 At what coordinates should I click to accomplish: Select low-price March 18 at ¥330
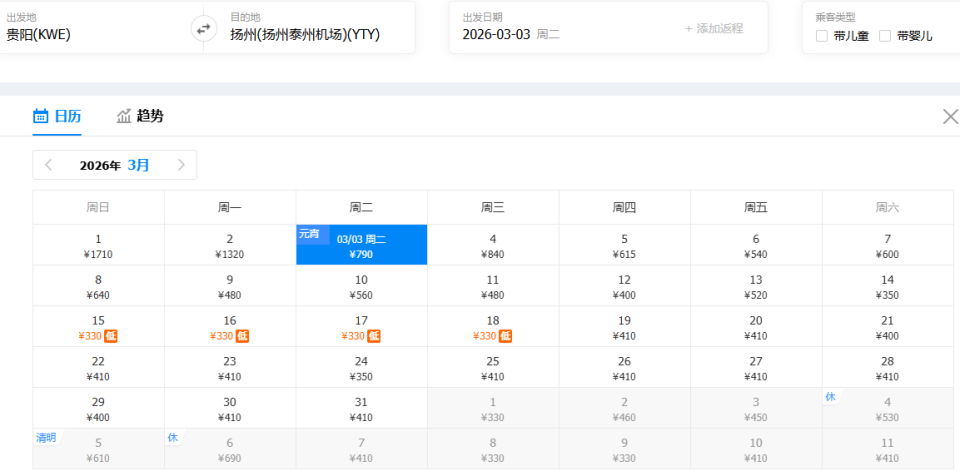tap(493, 327)
